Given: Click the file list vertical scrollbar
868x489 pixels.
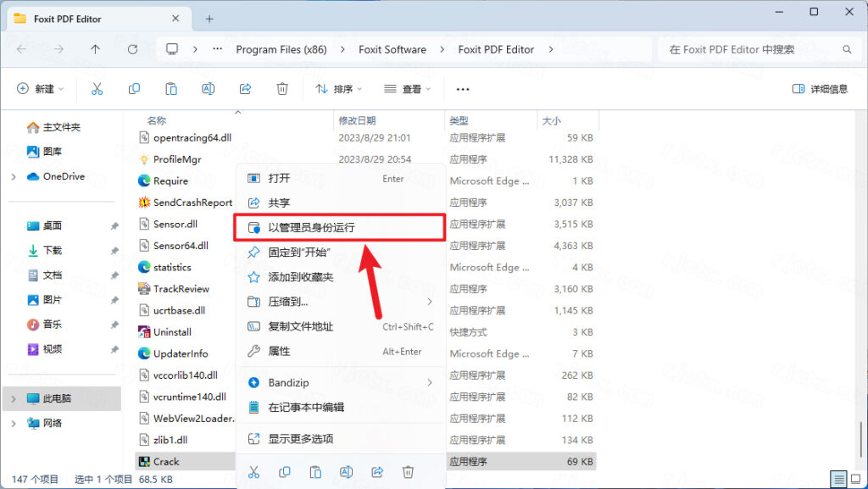Looking at the screenshot, I should point(861,439).
